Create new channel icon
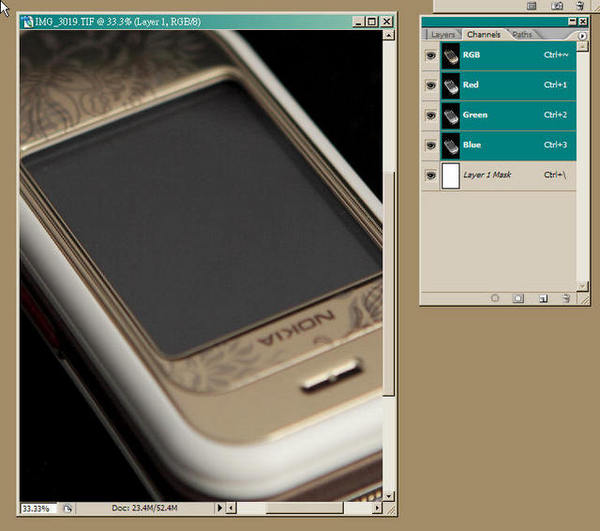 click(x=543, y=298)
